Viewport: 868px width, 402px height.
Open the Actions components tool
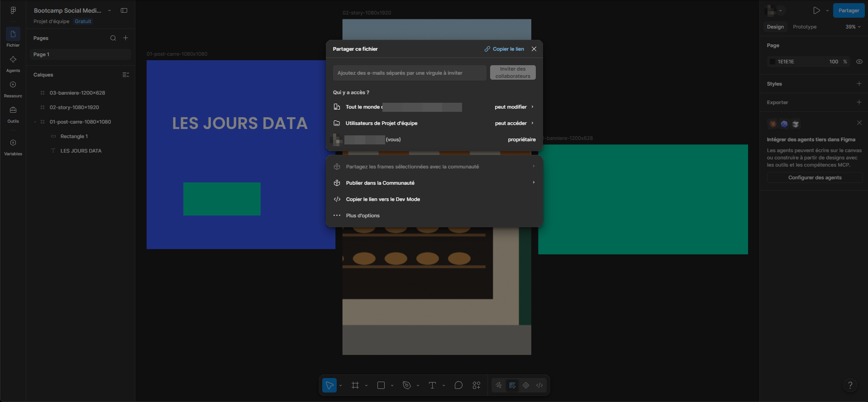[x=477, y=385]
